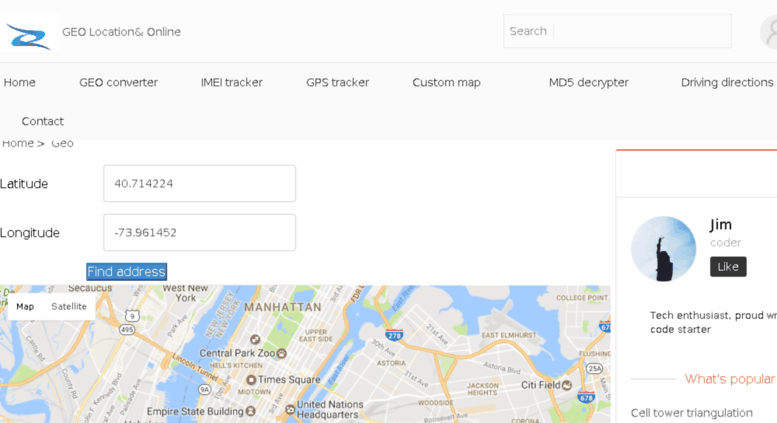This screenshot has width=777, height=423.
Task: Click the marker above Central Park Zoo
Action: (x=255, y=339)
